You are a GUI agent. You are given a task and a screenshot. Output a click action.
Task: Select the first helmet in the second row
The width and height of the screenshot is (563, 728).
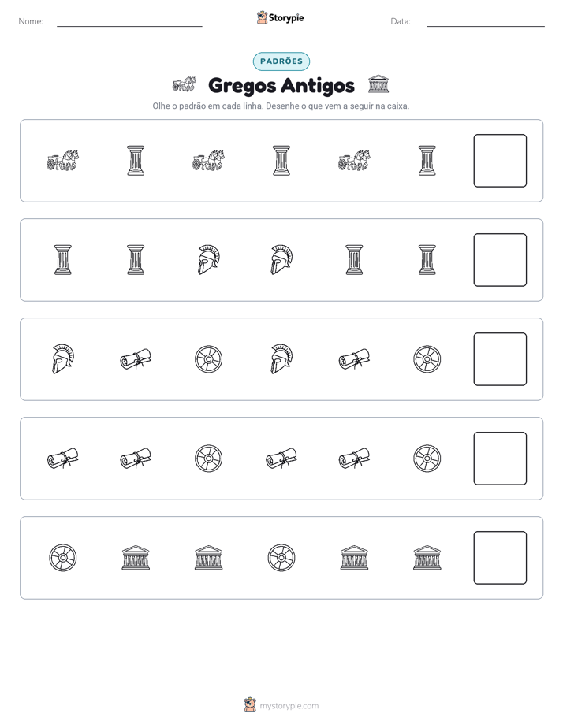[209, 260]
